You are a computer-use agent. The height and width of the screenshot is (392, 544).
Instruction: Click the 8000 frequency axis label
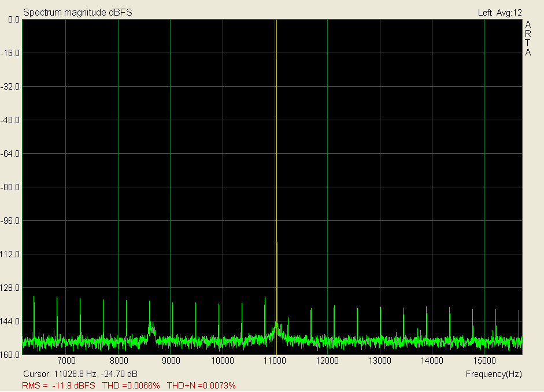(x=119, y=361)
